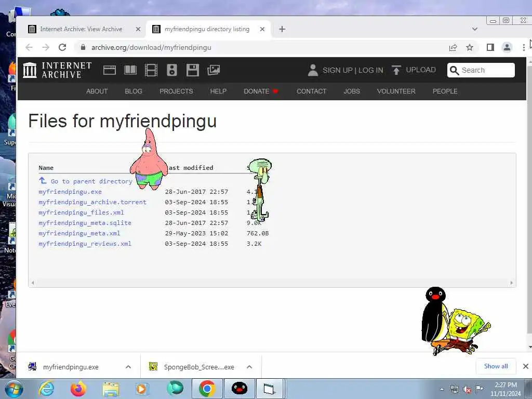532x399 pixels.
Task: Go back with the browser back arrow
Action: pos(29,47)
